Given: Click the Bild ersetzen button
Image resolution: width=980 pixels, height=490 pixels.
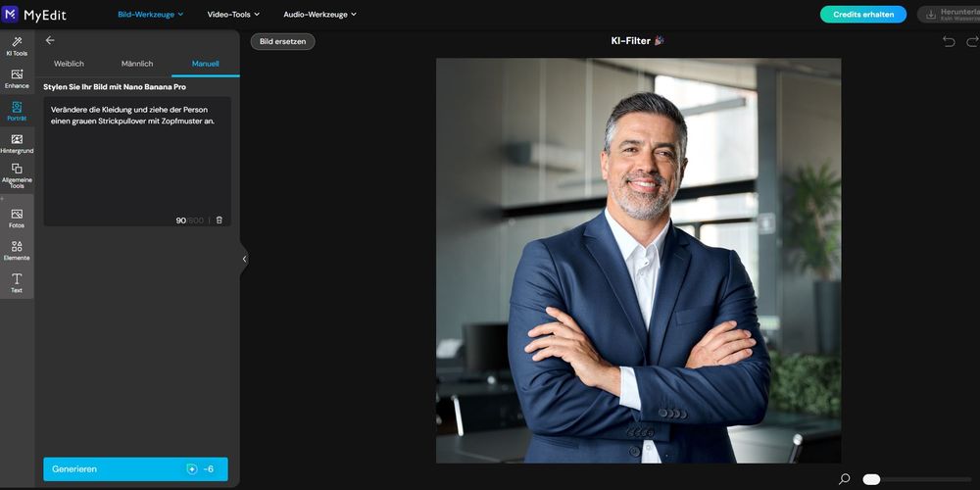Looking at the screenshot, I should click(282, 42).
